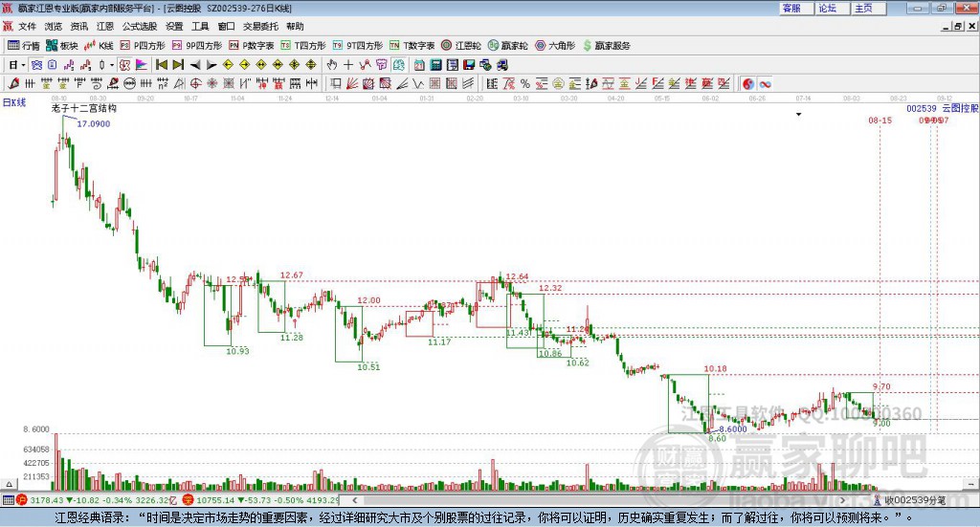Click the red-blue yin-yang icon
Image resolution: width=980 pixels, height=527 pixels.
click(747, 83)
